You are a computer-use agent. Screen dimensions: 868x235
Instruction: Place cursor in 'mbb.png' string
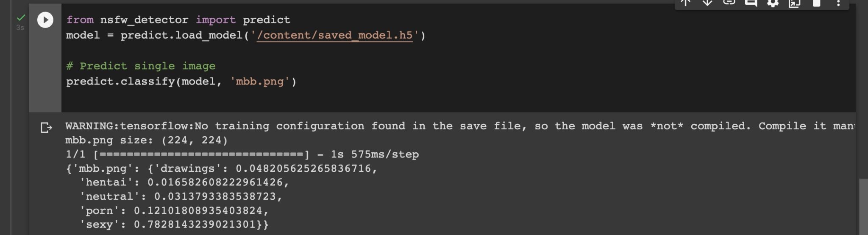(259, 81)
